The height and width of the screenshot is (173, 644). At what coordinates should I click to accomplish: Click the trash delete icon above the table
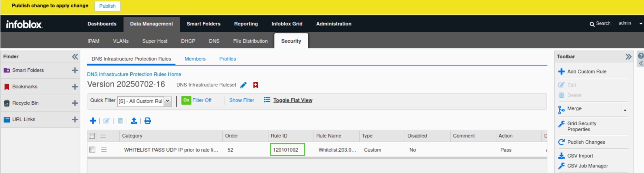[x=120, y=121]
